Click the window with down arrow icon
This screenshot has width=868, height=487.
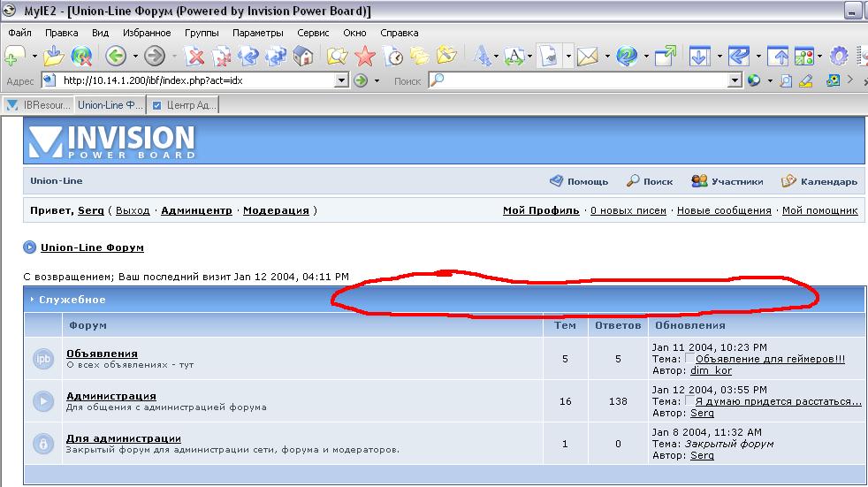click(699, 56)
